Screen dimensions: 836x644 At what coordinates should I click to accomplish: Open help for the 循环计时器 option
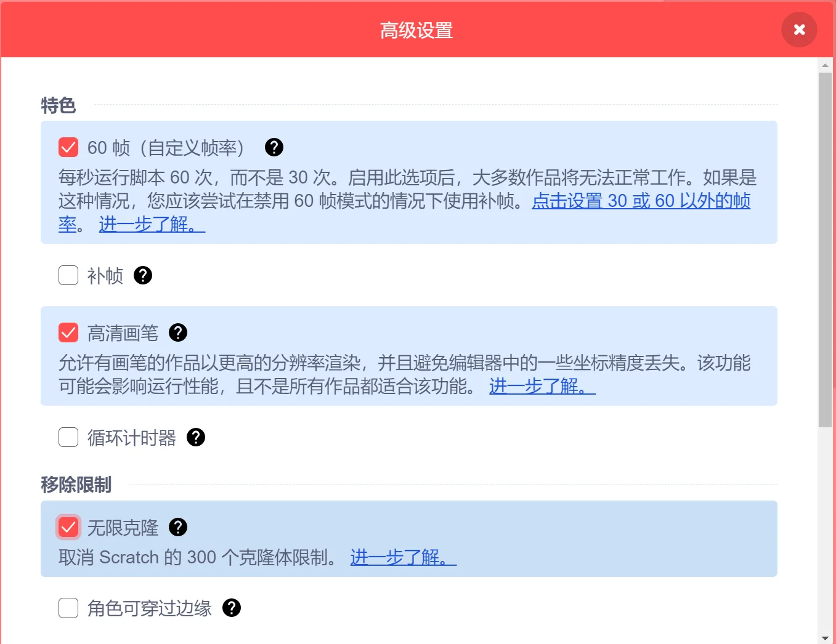[x=196, y=437]
